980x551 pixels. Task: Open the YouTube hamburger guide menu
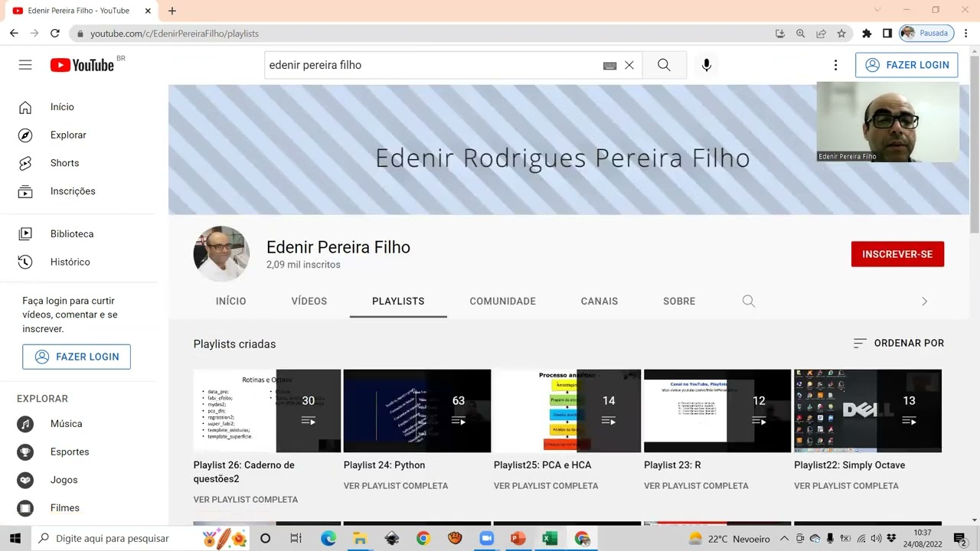(x=25, y=65)
